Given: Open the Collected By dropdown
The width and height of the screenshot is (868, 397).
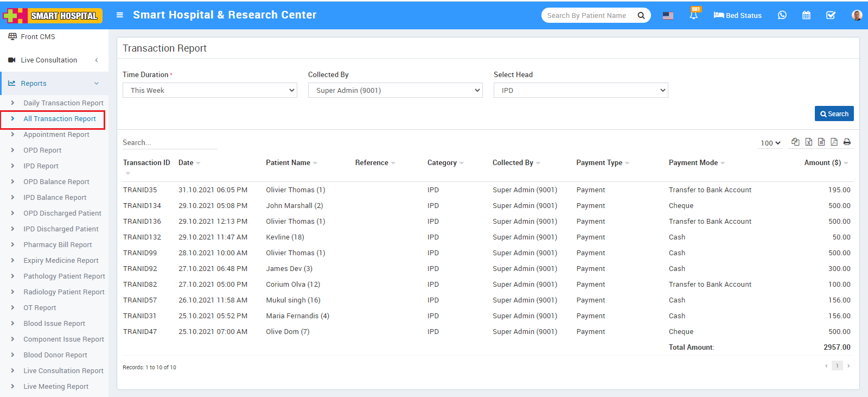Looking at the screenshot, I should click(395, 90).
